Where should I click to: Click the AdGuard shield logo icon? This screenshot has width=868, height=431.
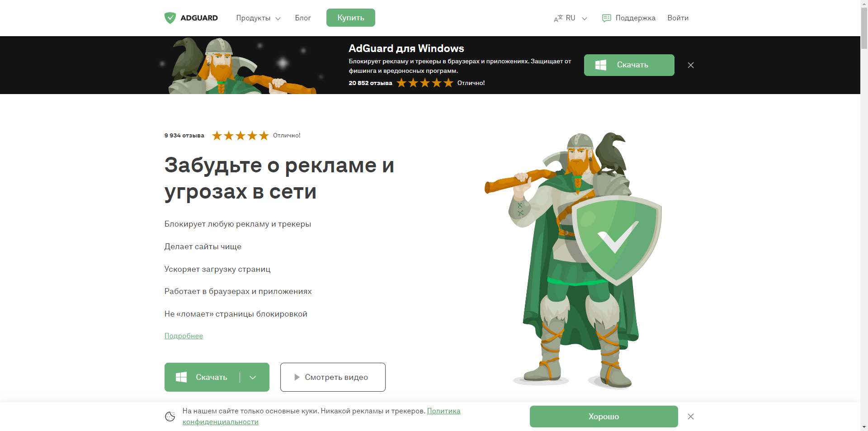170,18
